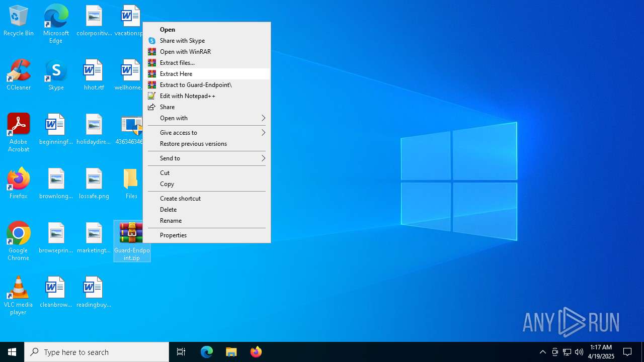Viewport: 644px width, 362px height.
Task: Choose Open with WinRAR
Action: pos(207,52)
